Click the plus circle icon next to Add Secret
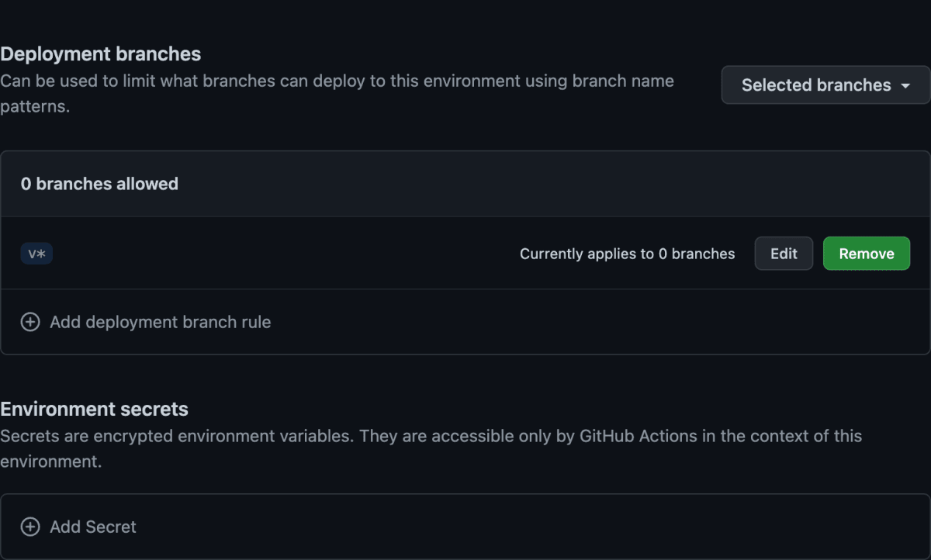 [30, 527]
